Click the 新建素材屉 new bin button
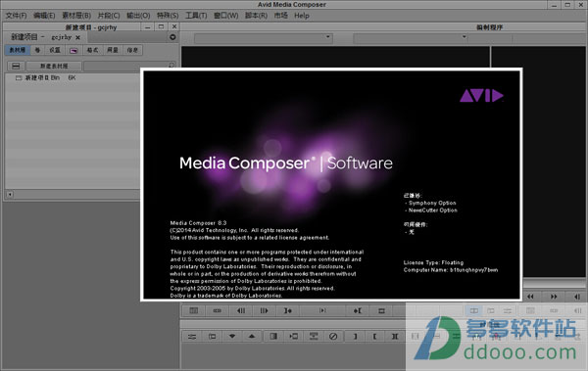 pyautogui.click(x=54, y=66)
